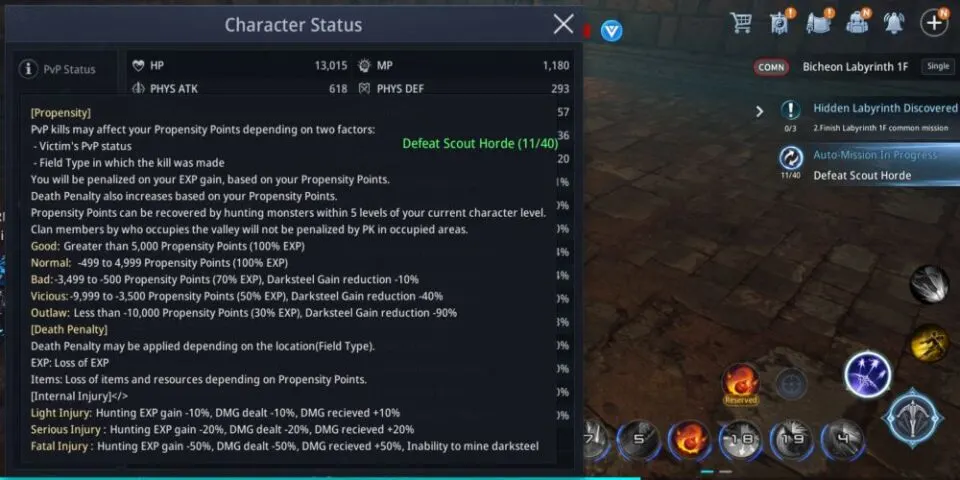The image size is (960, 480).
Task: Toggle the Auto-Mission In Progress icon
Action: click(x=790, y=158)
